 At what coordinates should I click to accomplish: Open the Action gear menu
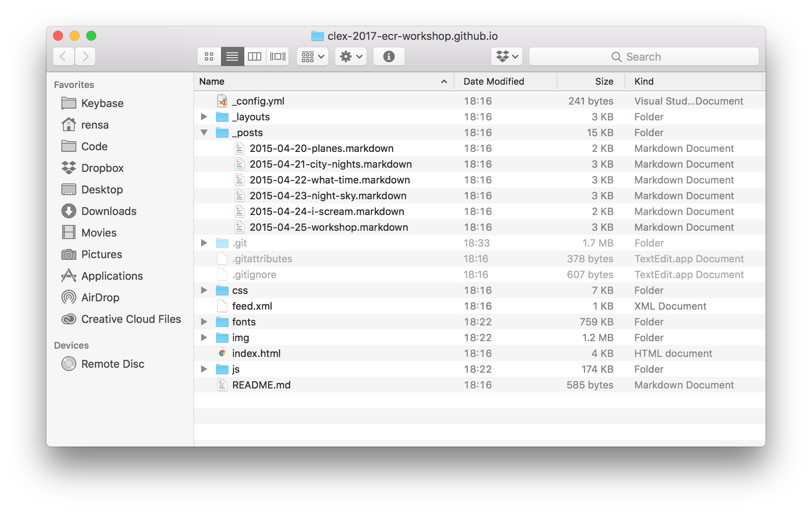tap(351, 56)
